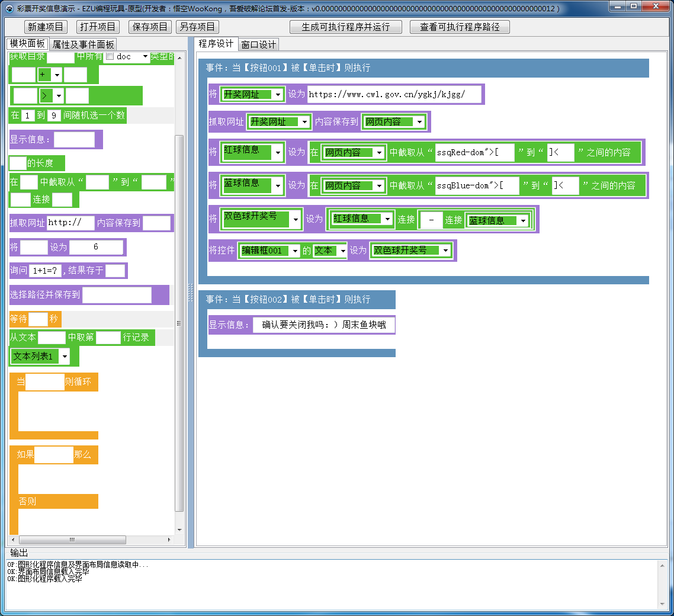Click the module panel scroll down arrow
Viewport: 674px width, 616px height.
[179, 530]
